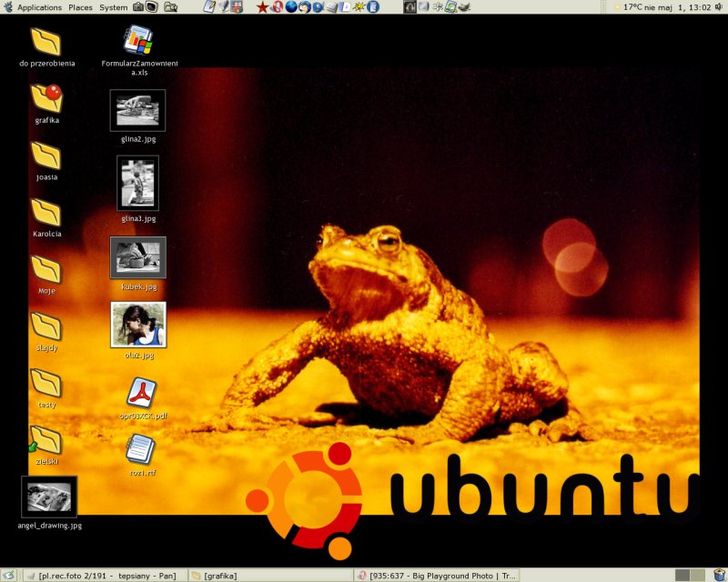Click the terminal monitor launcher in top panel
The height and width of the screenshot is (582, 728).
[152, 7]
